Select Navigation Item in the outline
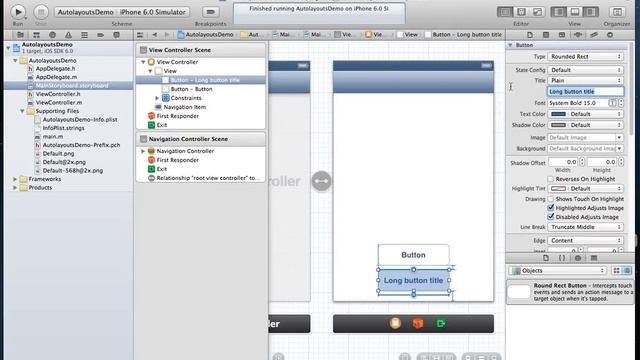The height and width of the screenshot is (360, 640). click(184, 107)
